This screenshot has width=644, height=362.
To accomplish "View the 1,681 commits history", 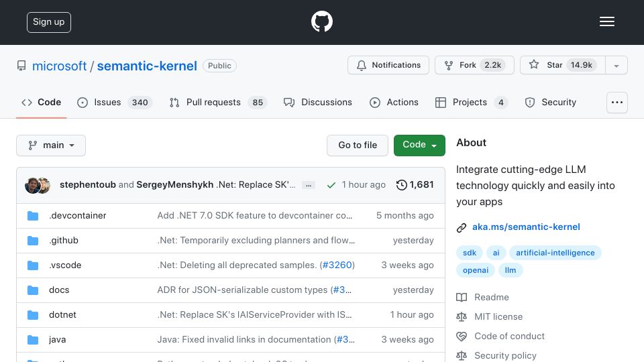I will pyautogui.click(x=415, y=185).
